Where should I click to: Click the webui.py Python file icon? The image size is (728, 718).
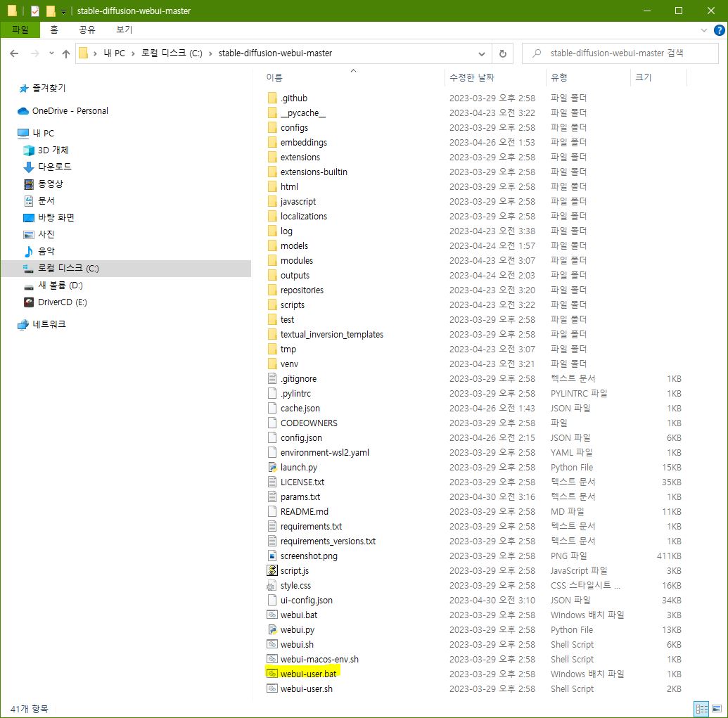click(x=272, y=629)
